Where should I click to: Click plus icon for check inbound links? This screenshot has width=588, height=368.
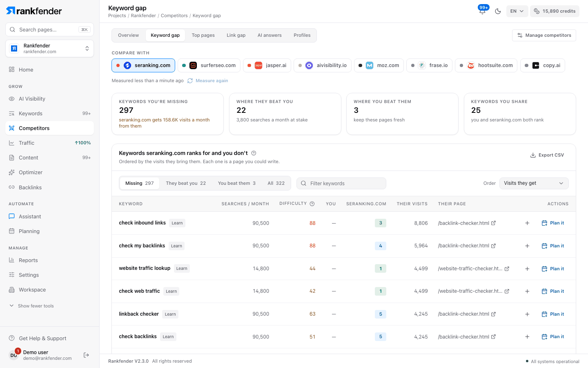click(527, 223)
